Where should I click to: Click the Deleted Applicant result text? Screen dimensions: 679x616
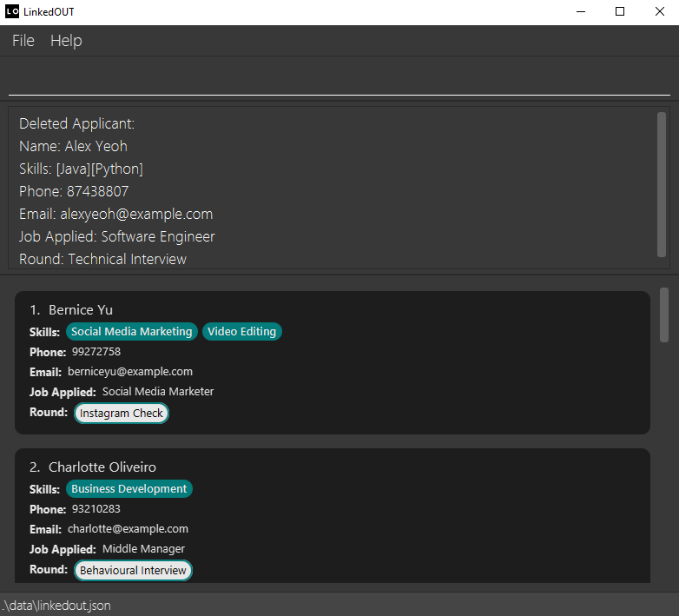(x=77, y=124)
